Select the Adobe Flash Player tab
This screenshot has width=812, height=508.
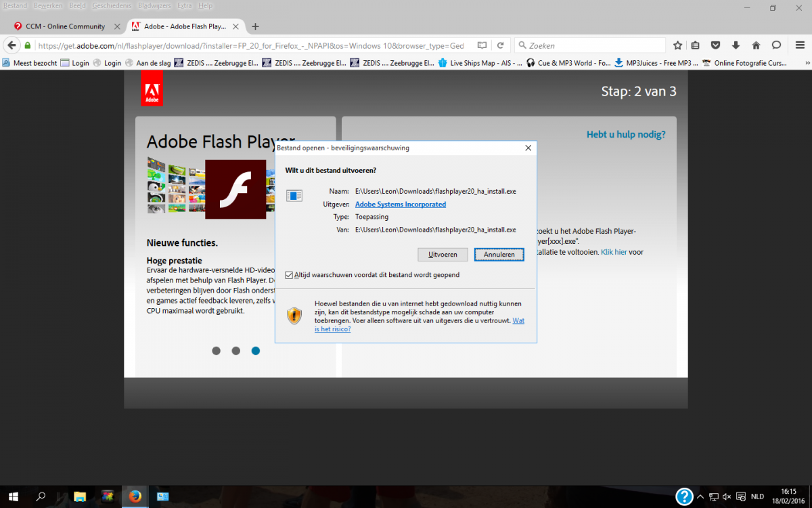pos(185,26)
